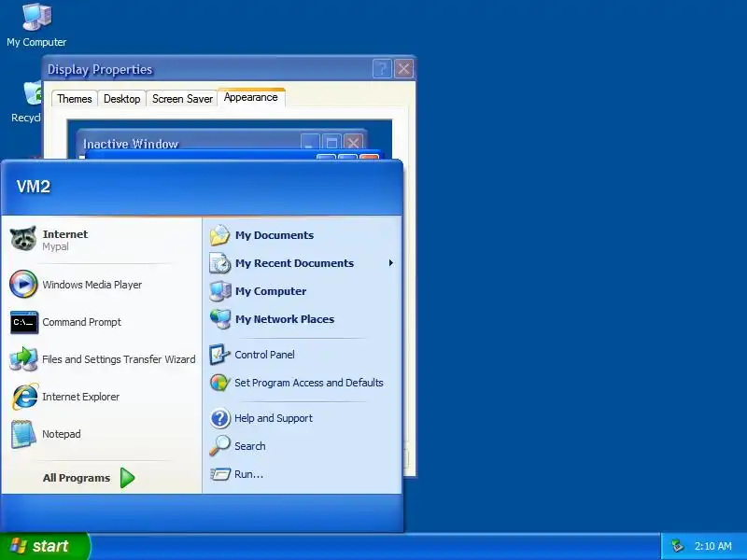Image resolution: width=747 pixels, height=560 pixels.
Task: Click the Start button
Action: tap(44, 546)
